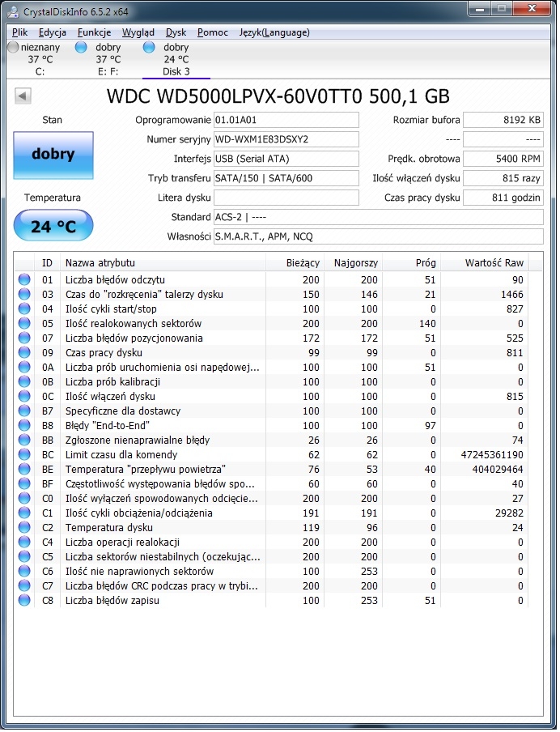The width and height of the screenshot is (560, 732).
Task: Click status icon for attribute B7
Action: tap(23, 411)
